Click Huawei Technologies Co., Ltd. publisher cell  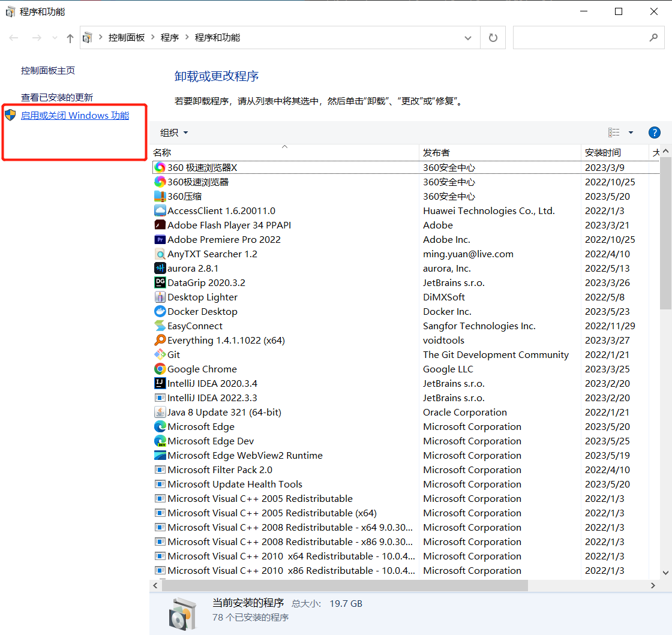(488, 210)
